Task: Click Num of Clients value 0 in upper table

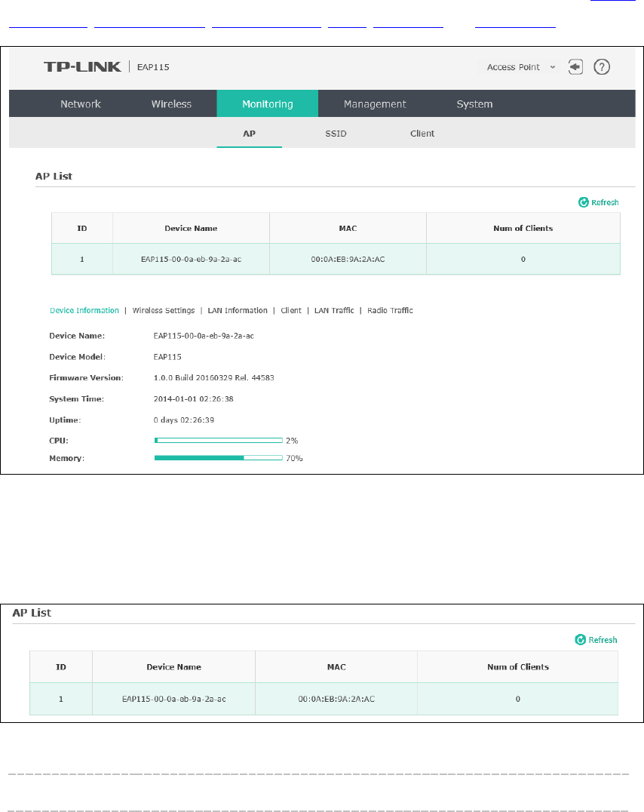Action: (x=523, y=260)
